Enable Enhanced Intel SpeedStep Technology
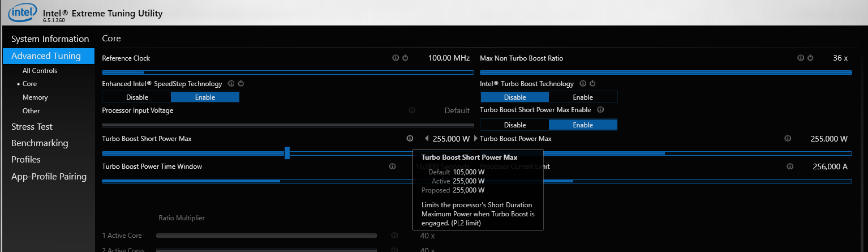Viewport: 868px width, 252px height. 205,97
